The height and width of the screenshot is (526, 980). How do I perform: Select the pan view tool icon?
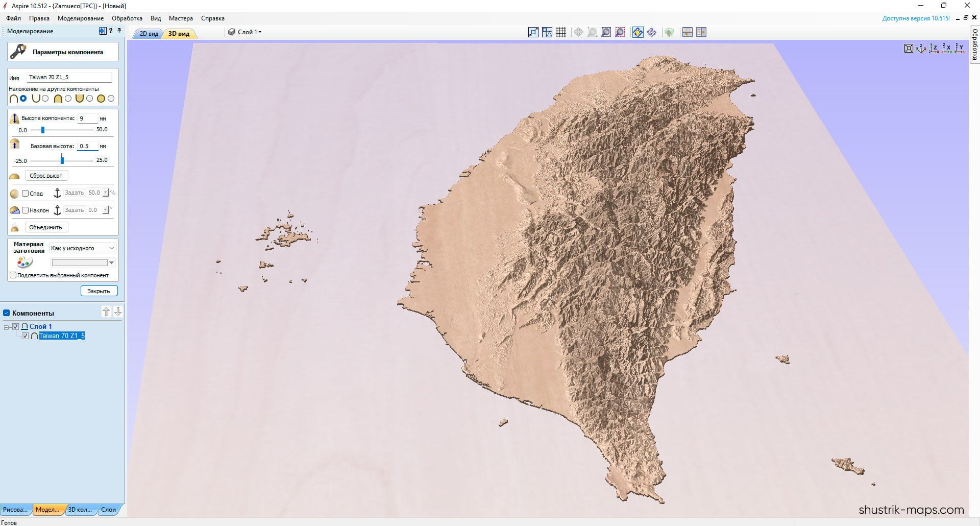(578, 32)
